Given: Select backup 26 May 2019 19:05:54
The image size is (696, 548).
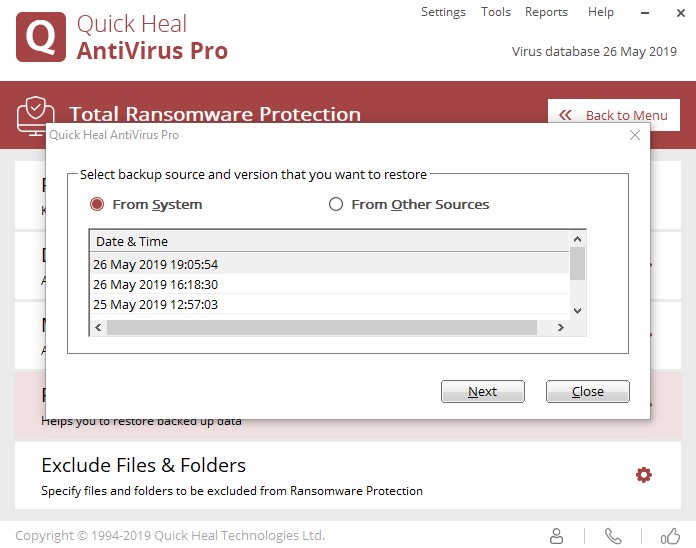Looking at the screenshot, I should pos(156,265).
